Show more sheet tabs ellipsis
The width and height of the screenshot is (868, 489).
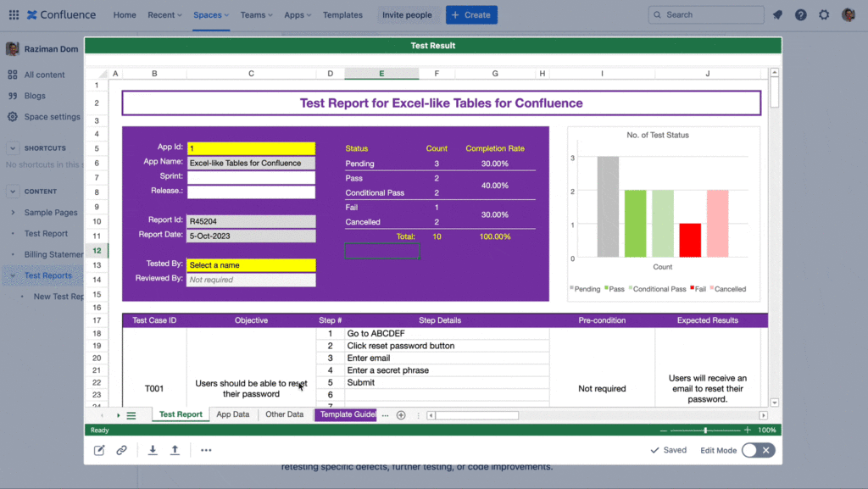pos(386,415)
